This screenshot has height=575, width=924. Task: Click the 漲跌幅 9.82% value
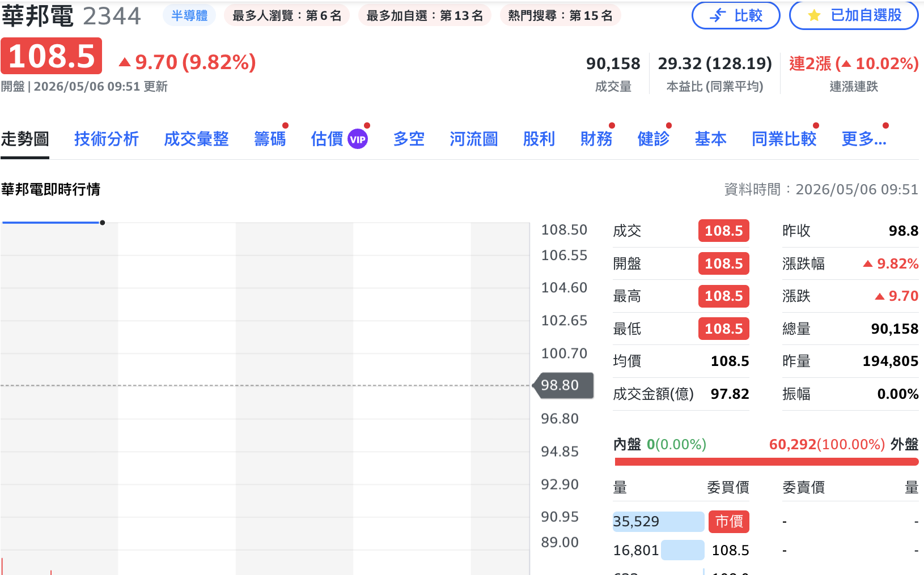pos(891,263)
